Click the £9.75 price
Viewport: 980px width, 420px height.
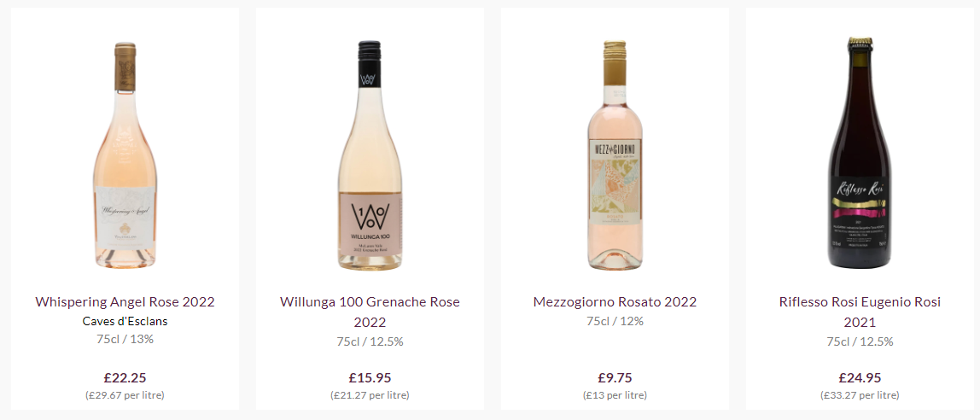click(x=615, y=377)
